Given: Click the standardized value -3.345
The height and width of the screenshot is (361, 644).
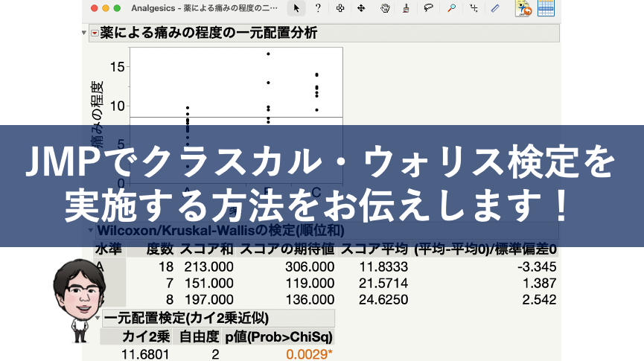Looking at the screenshot, I should pos(537,267).
